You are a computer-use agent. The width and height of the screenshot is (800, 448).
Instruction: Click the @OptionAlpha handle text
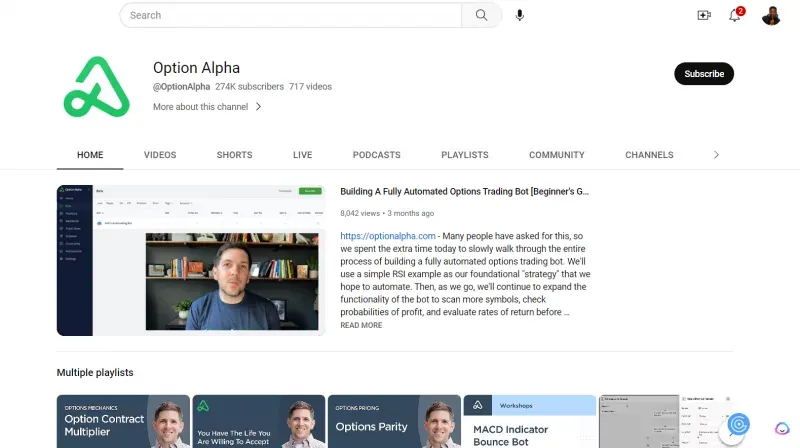(182, 87)
